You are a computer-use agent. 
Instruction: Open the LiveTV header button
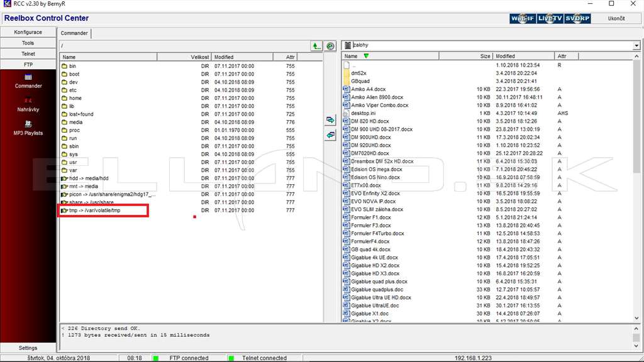550,18
